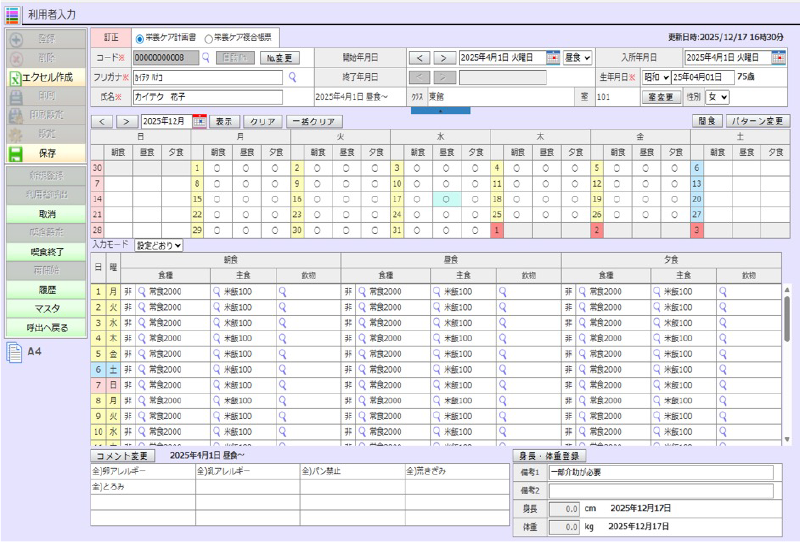Click the 履歴 item in the sidebar
The height and width of the screenshot is (542, 800).
(x=46, y=290)
